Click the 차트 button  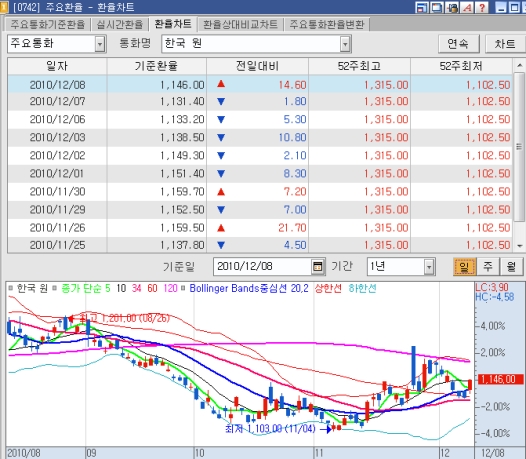click(505, 44)
